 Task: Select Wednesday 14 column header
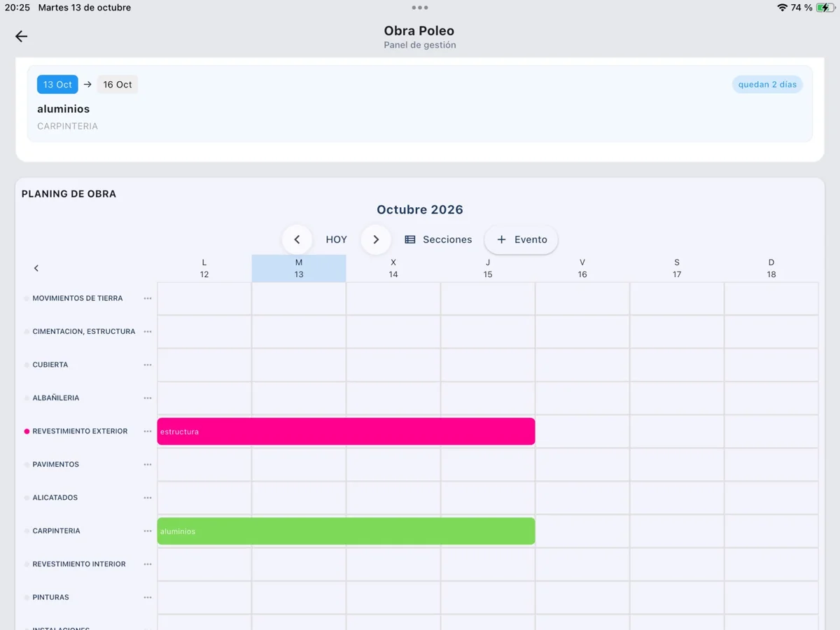click(393, 268)
